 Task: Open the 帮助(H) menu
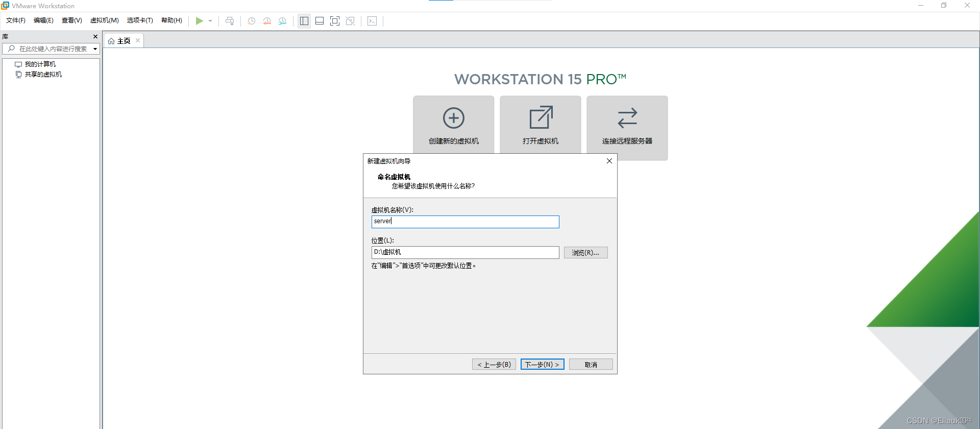click(171, 20)
